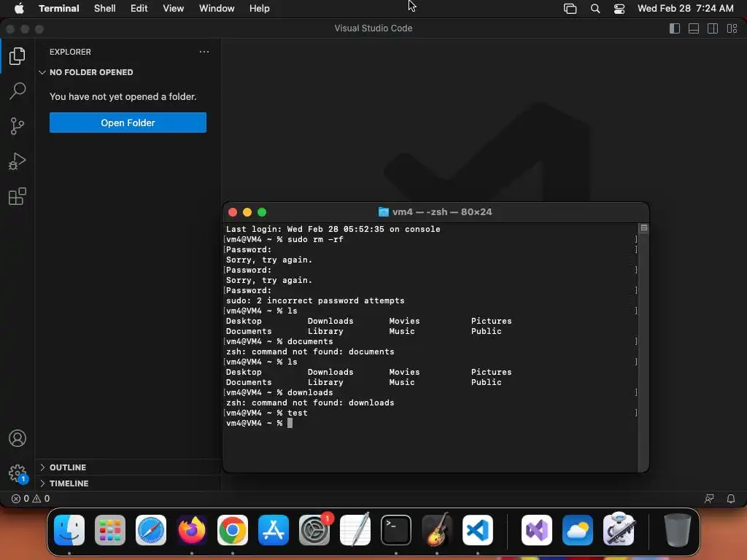The width and height of the screenshot is (747, 560).
Task: Click the folder proxy icon in terminal title
Action: point(384,212)
